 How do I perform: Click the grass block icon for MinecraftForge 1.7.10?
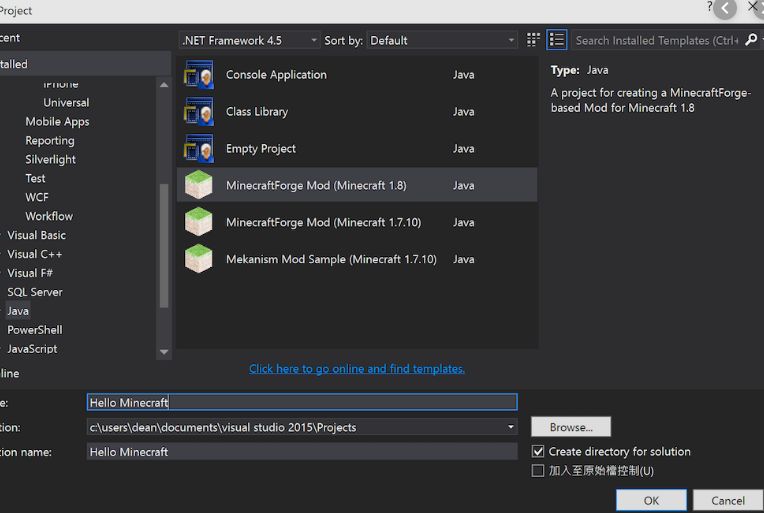(x=199, y=222)
